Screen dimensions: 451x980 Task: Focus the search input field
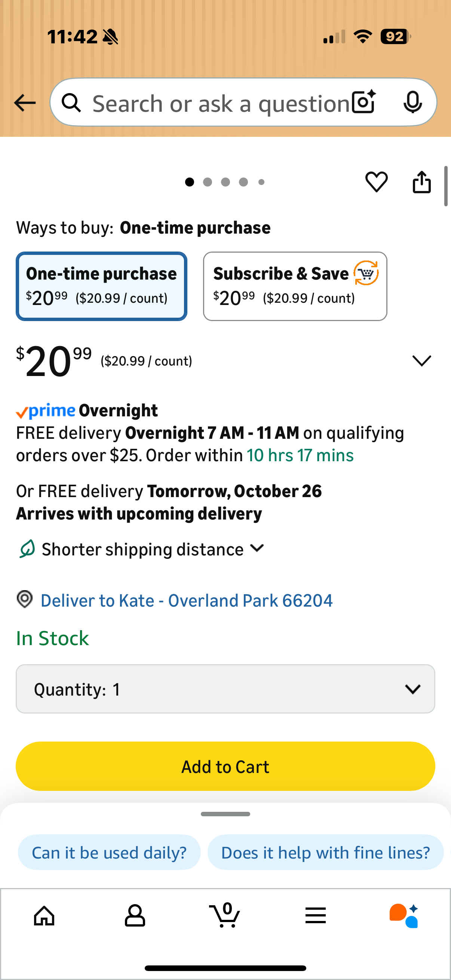tap(221, 103)
